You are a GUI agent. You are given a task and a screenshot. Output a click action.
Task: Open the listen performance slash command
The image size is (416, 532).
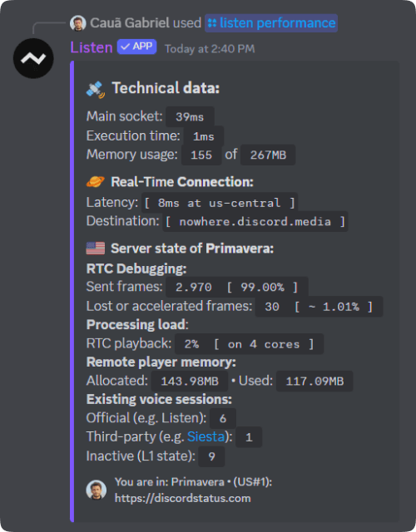271,23
